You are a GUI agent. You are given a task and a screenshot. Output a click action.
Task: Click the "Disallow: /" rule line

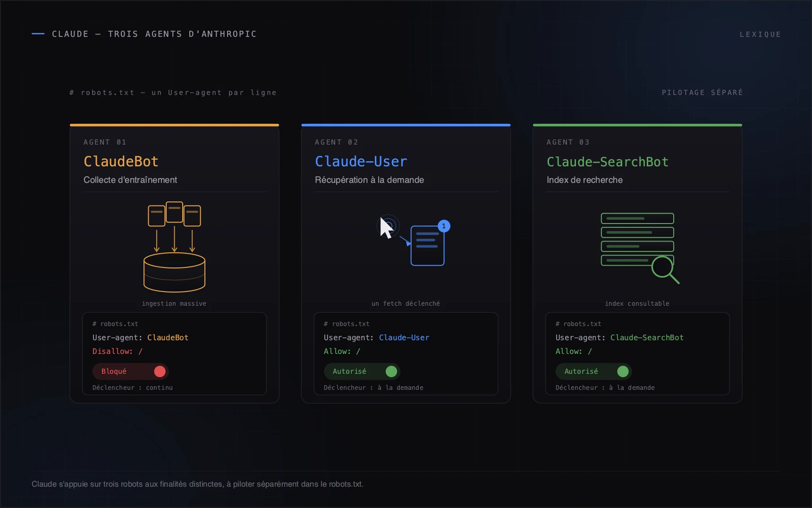coord(118,352)
